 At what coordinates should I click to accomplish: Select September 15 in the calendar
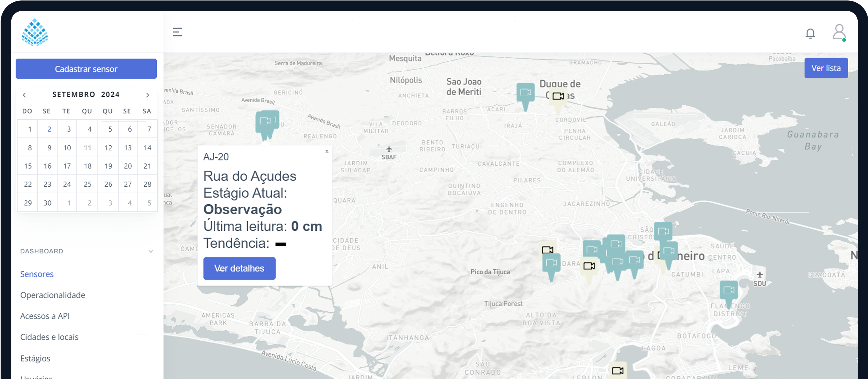(28, 166)
